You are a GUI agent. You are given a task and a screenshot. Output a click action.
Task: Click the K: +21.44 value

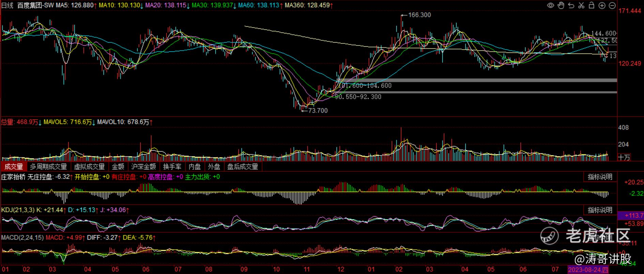(x=51, y=210)
